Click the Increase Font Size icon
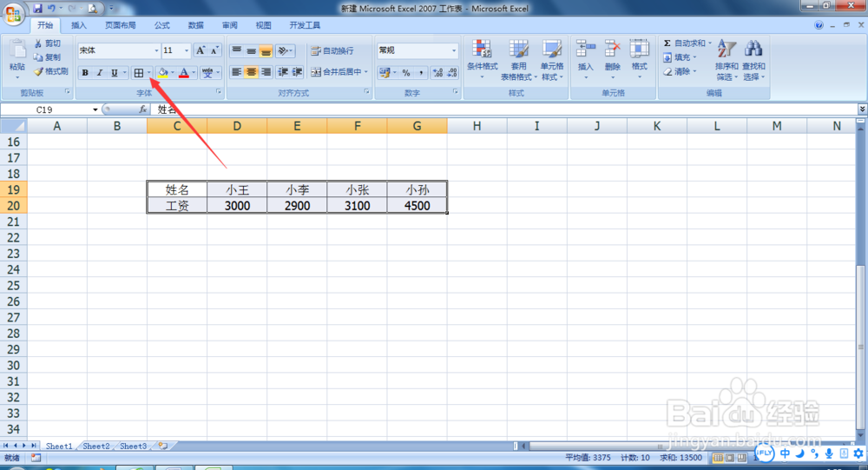Image resolution: width=868 pixels, height=470 pixels. (x=201, y=50)
